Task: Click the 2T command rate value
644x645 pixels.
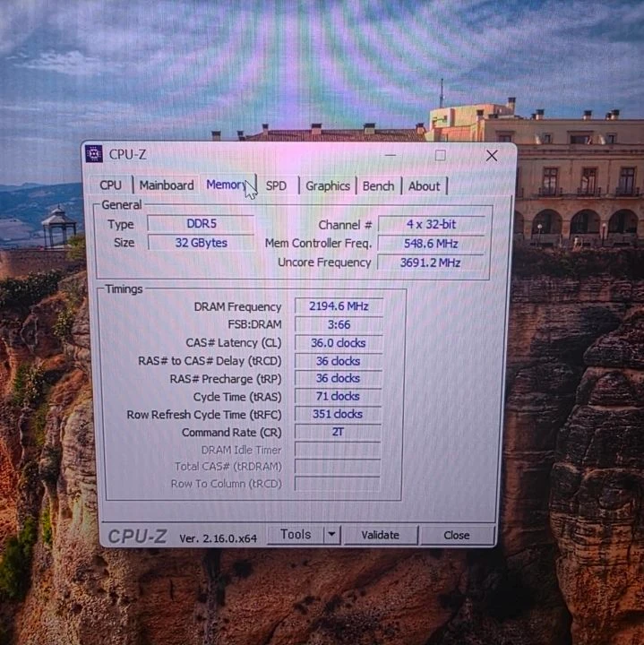Action: coord(338,432)
